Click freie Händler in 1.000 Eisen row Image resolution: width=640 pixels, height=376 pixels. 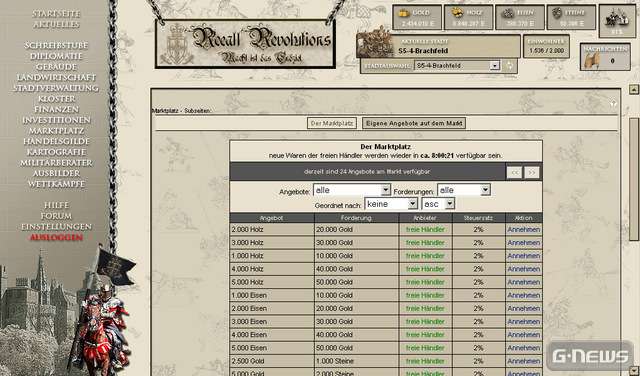425,295
